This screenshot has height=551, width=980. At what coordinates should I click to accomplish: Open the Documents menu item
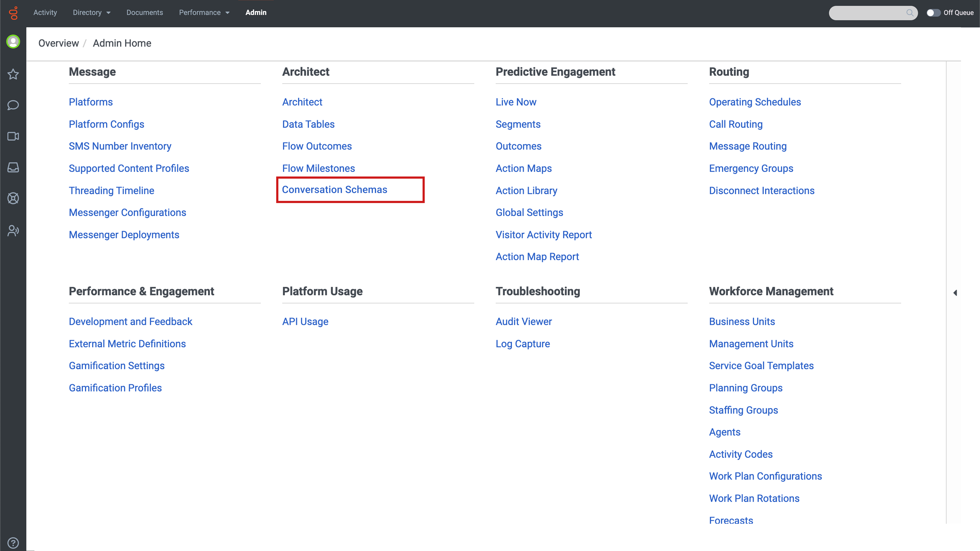click(x=145, y=13)
